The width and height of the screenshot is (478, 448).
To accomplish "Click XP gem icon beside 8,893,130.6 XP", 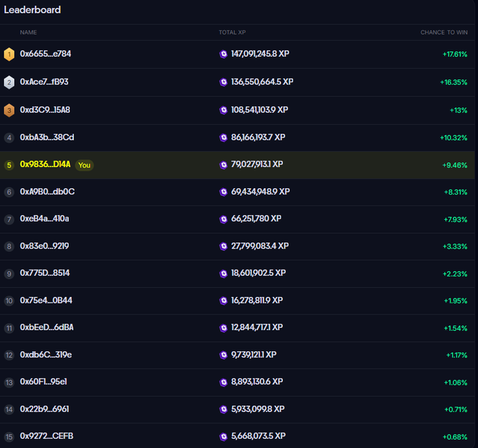I will tap(224, 382).
